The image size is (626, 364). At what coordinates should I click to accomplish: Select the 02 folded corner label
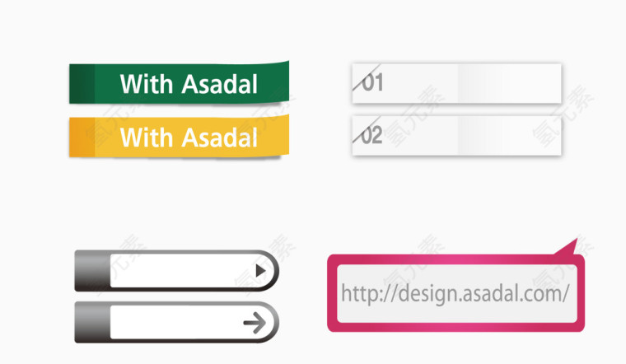(368, 133)
